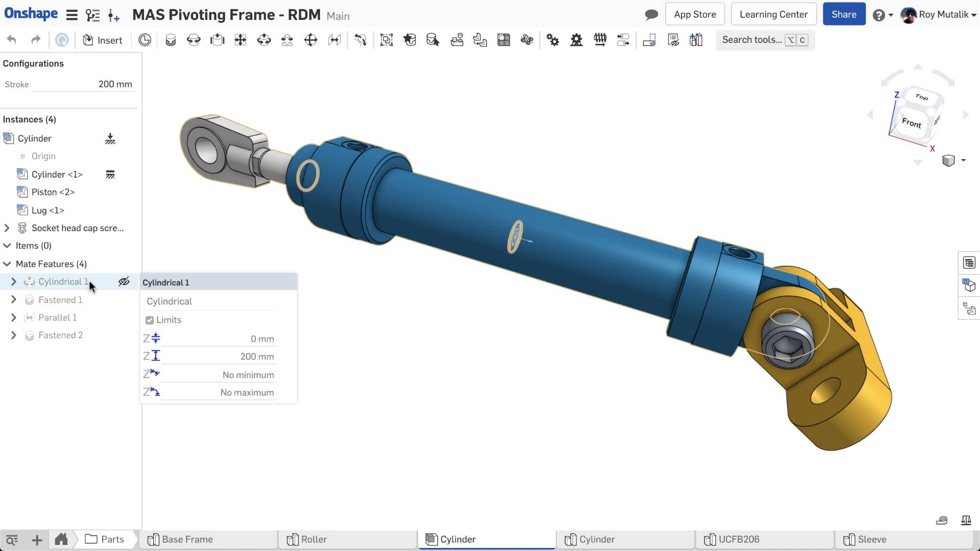
Task: Click the insert new element icon by title
Action: point(114,15)
